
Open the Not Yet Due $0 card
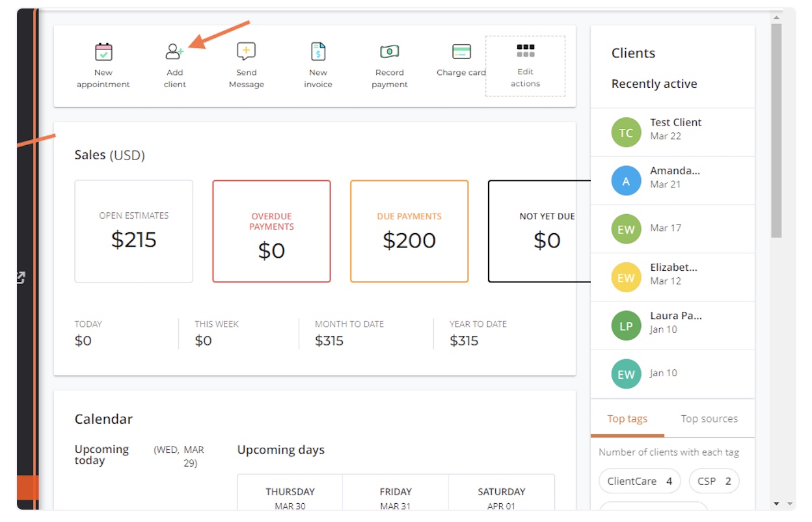(539, 231)
